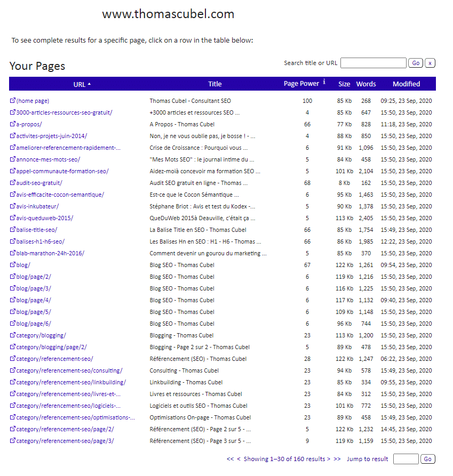Click Go button beside Jump to result
Image resolution: width=453 pixels, height=476 pixels.
(x=428, y=459)
